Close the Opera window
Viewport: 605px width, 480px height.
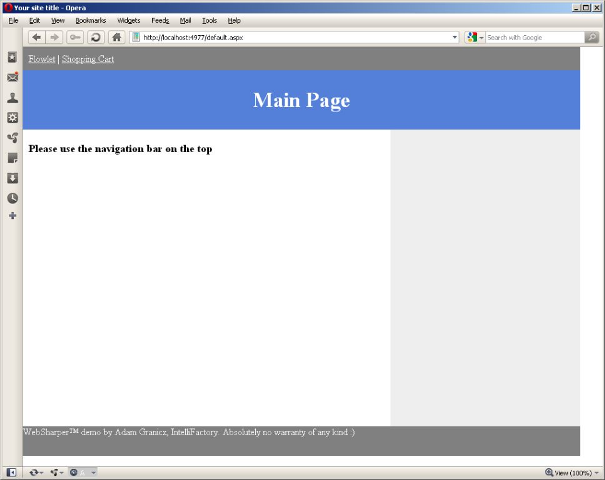point(597,7)
